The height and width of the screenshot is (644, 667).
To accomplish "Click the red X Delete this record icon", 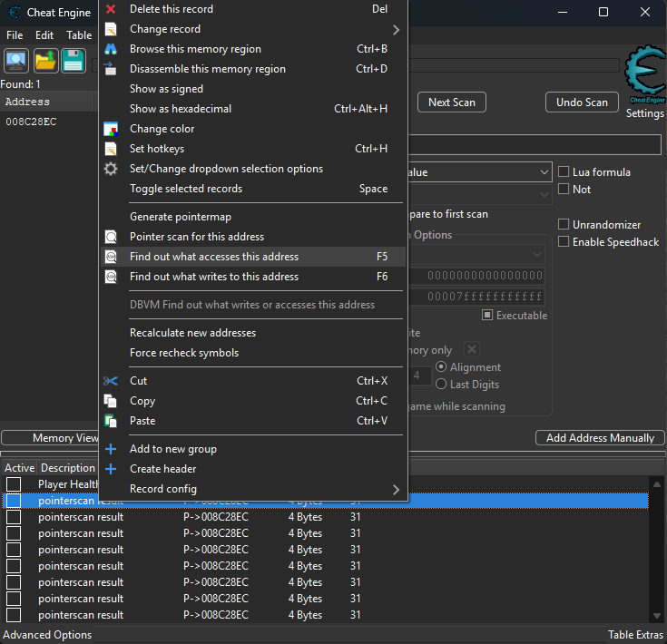I will pyautogui.click(x=111, y=9).
